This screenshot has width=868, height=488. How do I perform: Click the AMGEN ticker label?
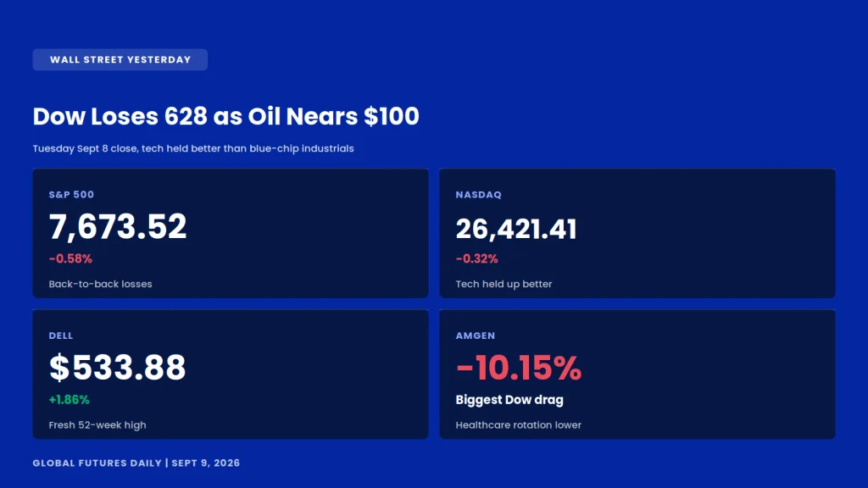click(x=476, y=335)
